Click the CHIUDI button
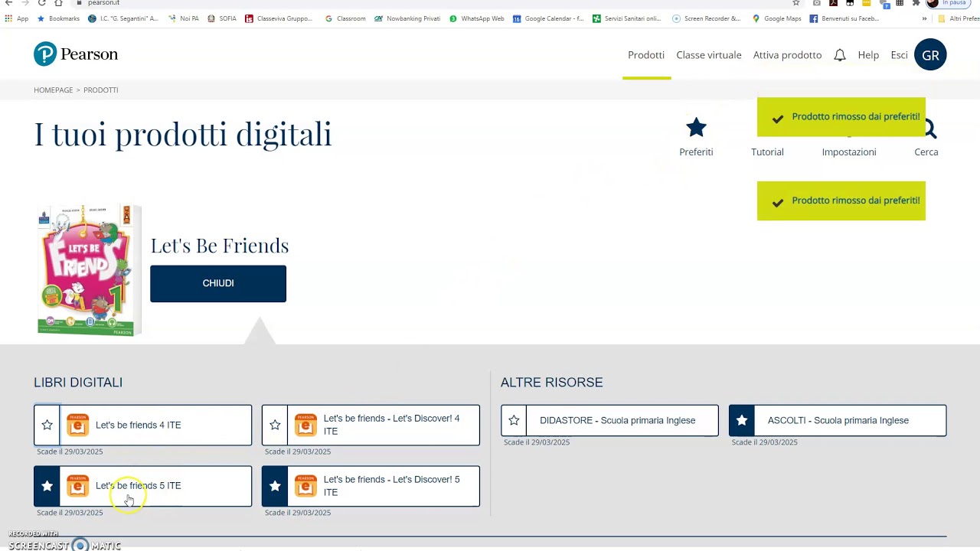This screenshot has width=980, height=551. pos(218,283)
